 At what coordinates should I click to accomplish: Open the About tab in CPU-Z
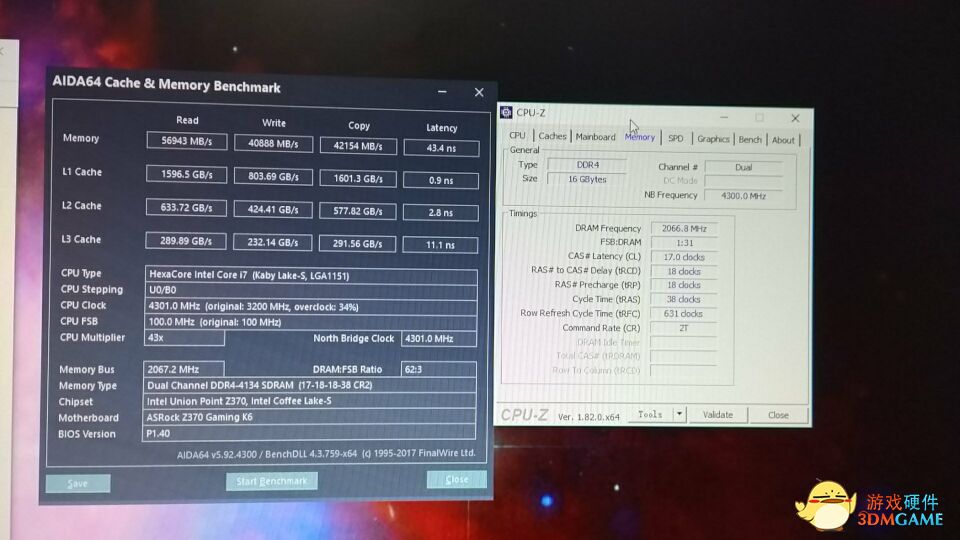[783, 140]
